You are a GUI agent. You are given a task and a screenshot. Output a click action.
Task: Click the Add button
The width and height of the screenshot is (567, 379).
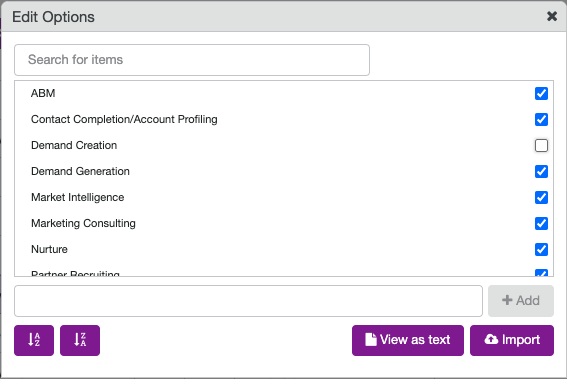pos(521,301)
